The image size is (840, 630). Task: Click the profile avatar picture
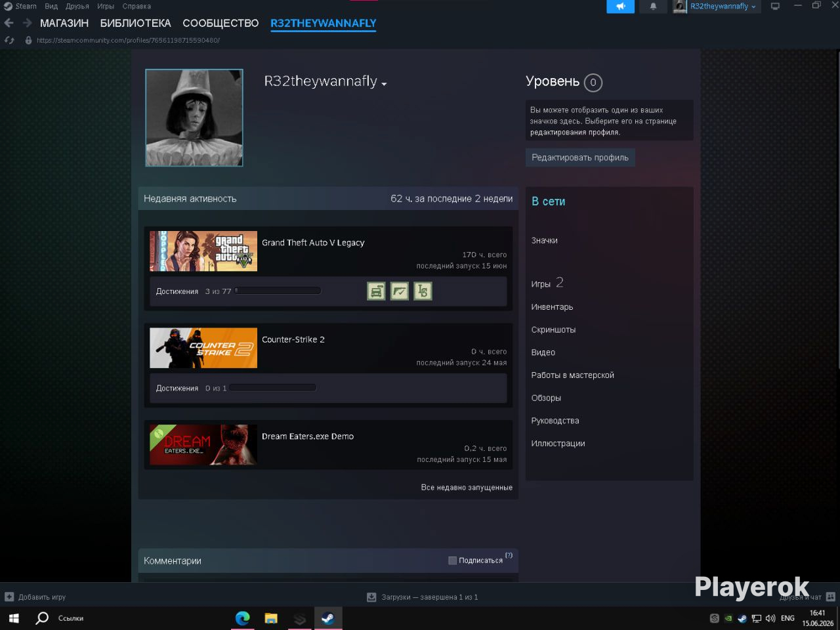point(194,117)
